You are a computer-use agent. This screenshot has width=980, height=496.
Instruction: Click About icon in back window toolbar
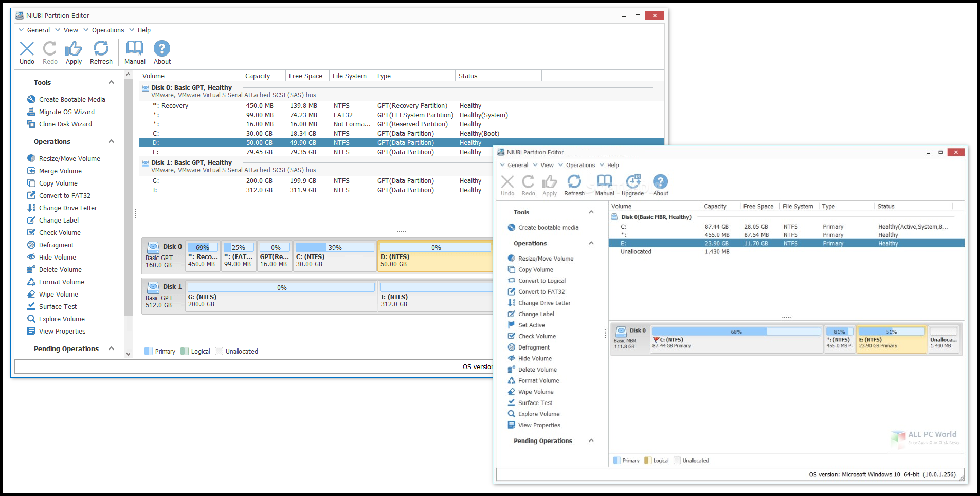[162, 49]
